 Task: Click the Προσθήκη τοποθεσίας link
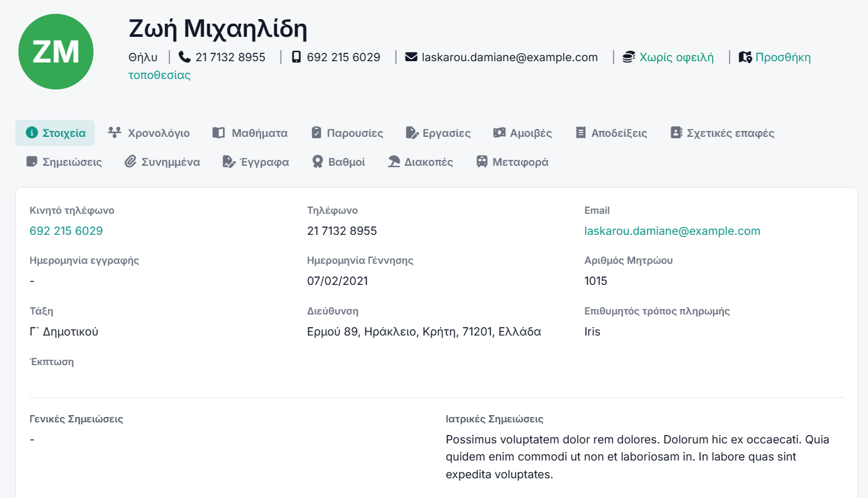click(x=782, y=57)
